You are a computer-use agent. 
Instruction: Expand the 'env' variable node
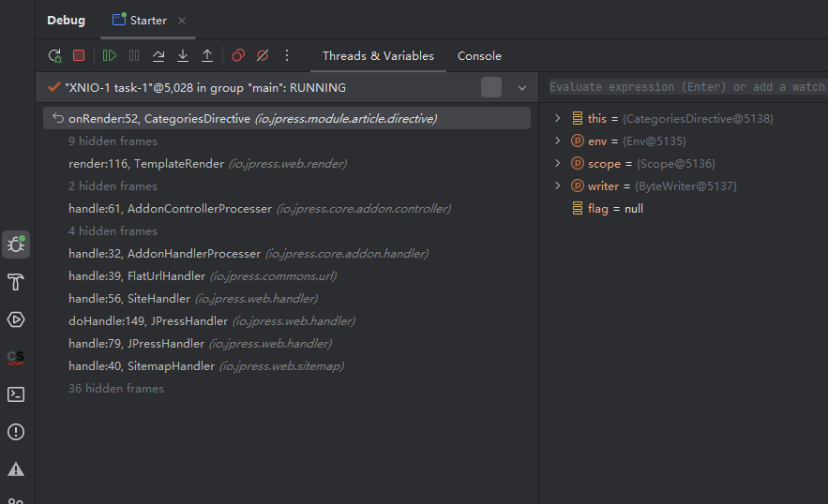[x=557, y=141]
